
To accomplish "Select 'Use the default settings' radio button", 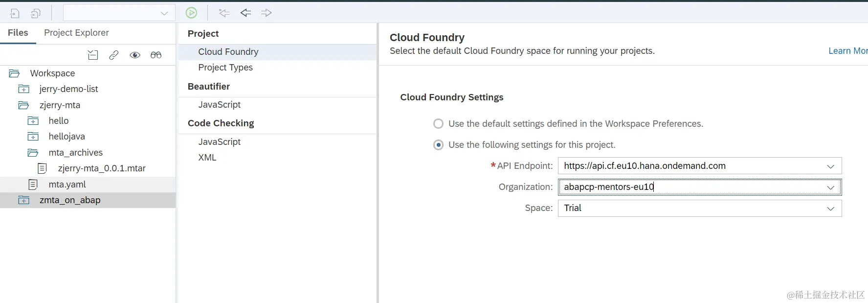I will (438, 124).
